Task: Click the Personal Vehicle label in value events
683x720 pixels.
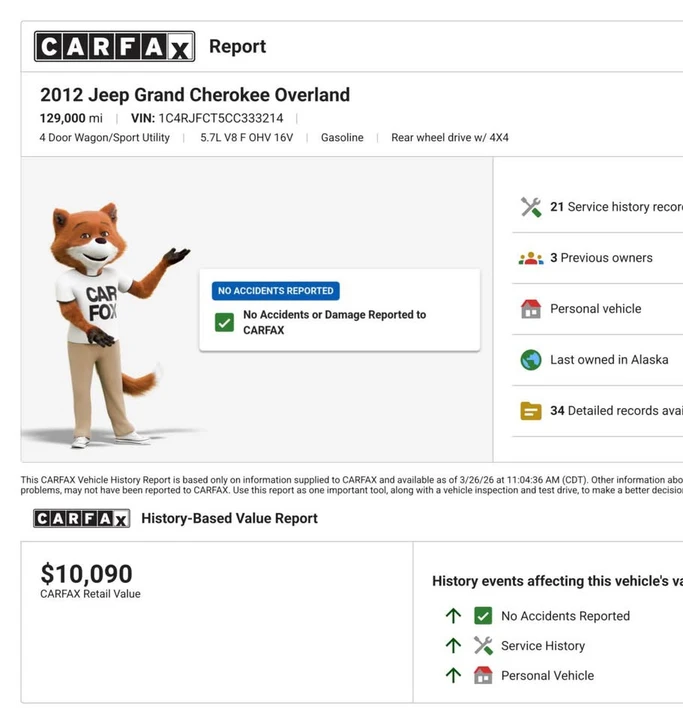Action: click(548, 675)
